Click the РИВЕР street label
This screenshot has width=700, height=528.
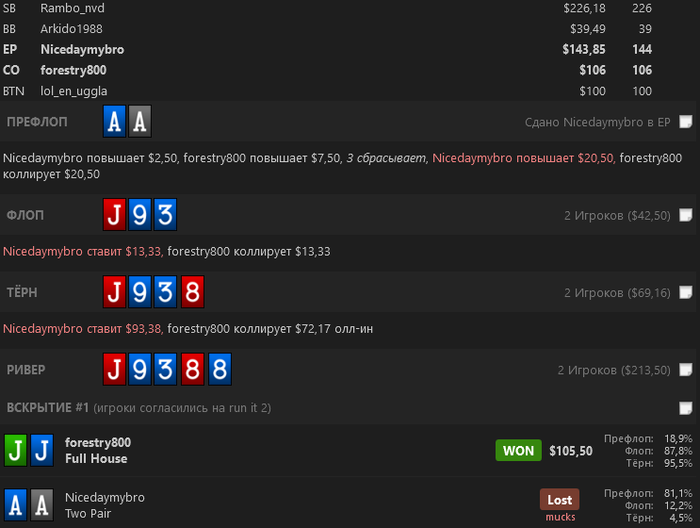(26, 370)
